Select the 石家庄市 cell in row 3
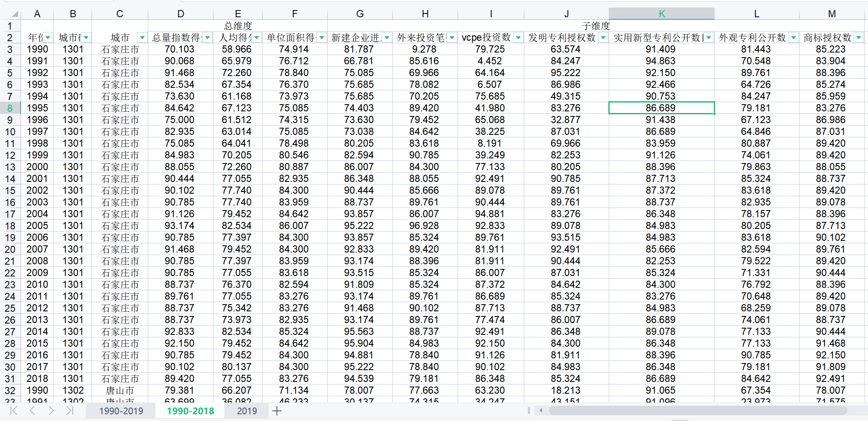 [120, 49]
